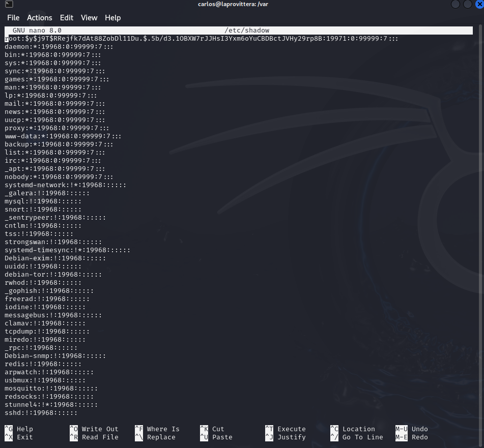Place cursor on the snort account line
The width and height of the screenshot is (484, 448).
[43, 210]
